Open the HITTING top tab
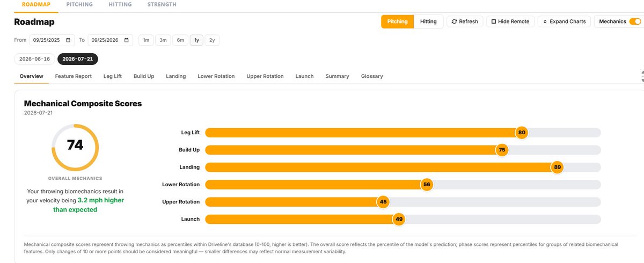The width and height of the screenshot is (644, 263). click(x=120, y=4)
